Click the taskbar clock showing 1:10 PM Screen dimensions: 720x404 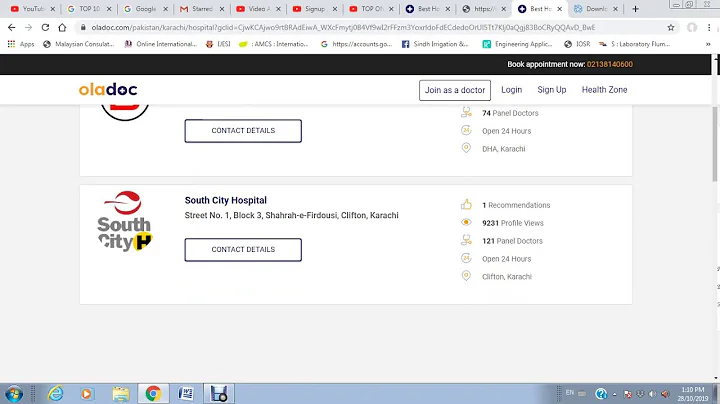692,394
